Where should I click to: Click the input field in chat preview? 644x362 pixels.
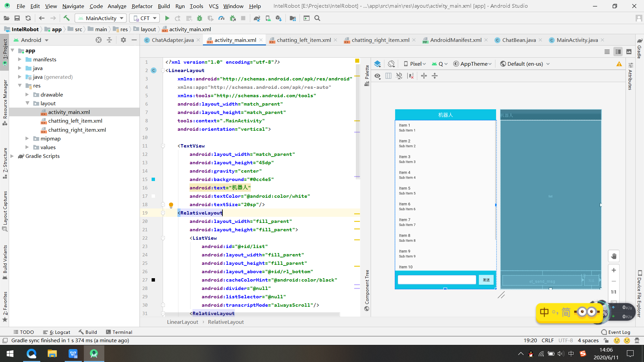pyautogui.click(x=437, y=279)
